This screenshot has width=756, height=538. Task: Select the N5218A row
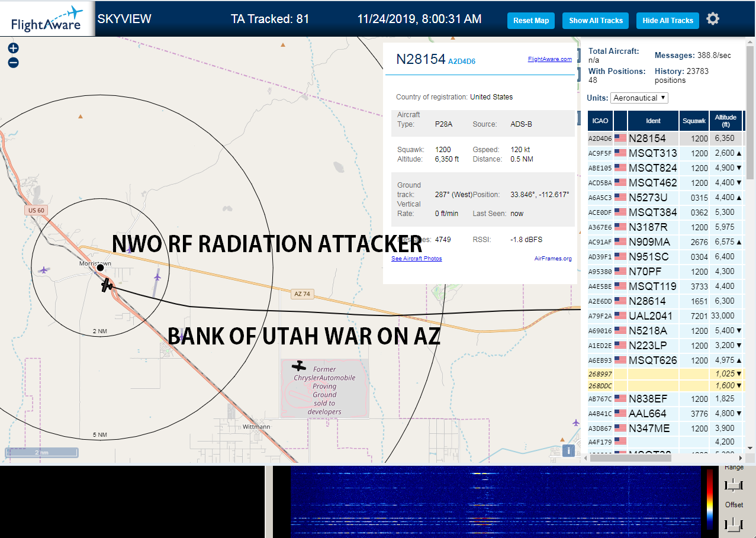point(665,331)
